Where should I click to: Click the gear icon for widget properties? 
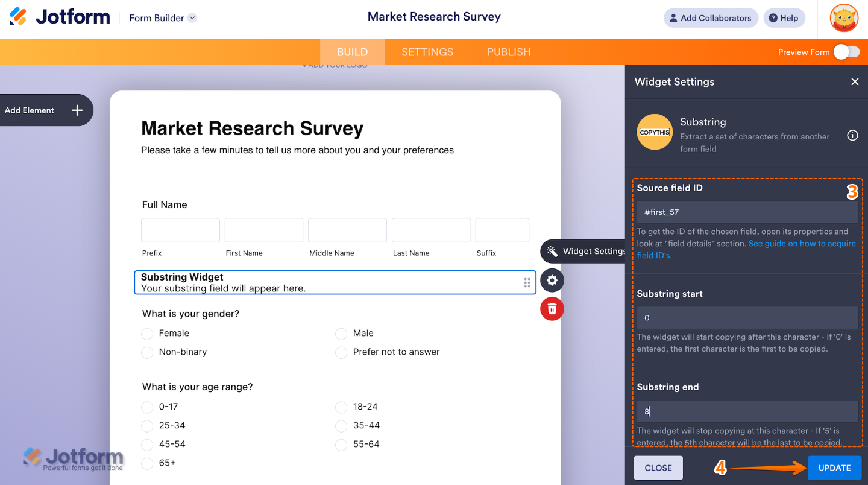(x=552, y=281)
